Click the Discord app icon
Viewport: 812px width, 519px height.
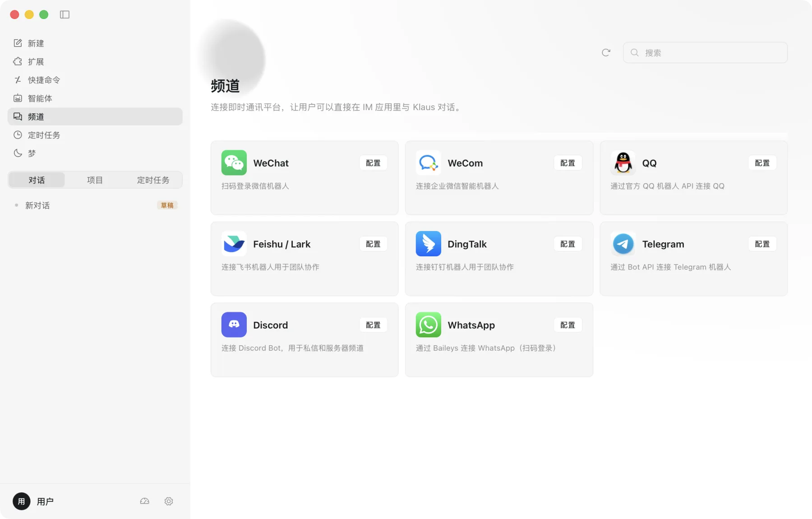click(x=234, y=324)
